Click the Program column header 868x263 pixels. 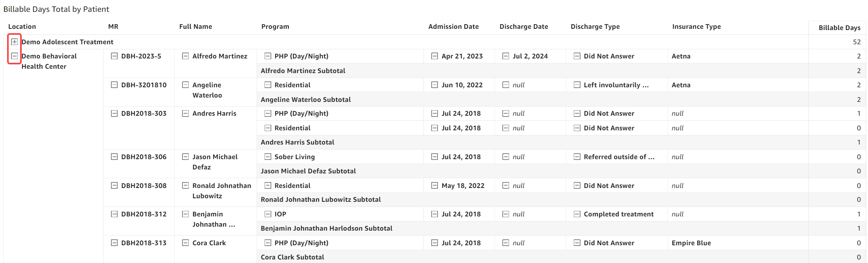[x=275, y=26]
